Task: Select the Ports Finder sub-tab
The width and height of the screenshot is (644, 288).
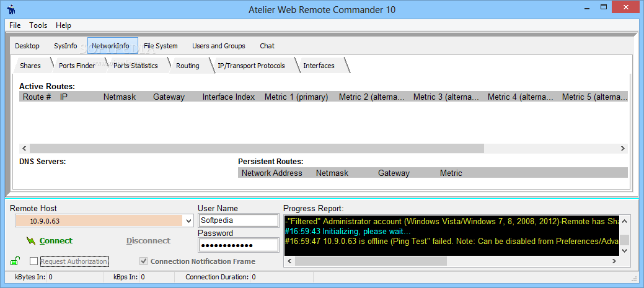Action: pos(77,66)
